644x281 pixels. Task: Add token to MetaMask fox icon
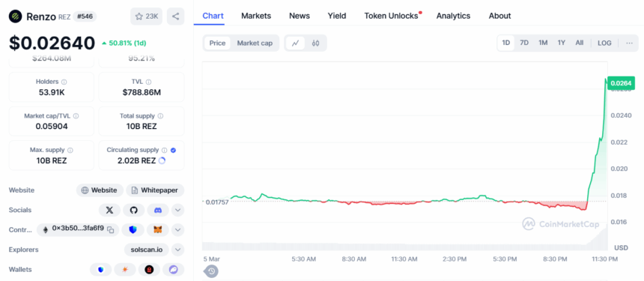(x=158, y=229)
